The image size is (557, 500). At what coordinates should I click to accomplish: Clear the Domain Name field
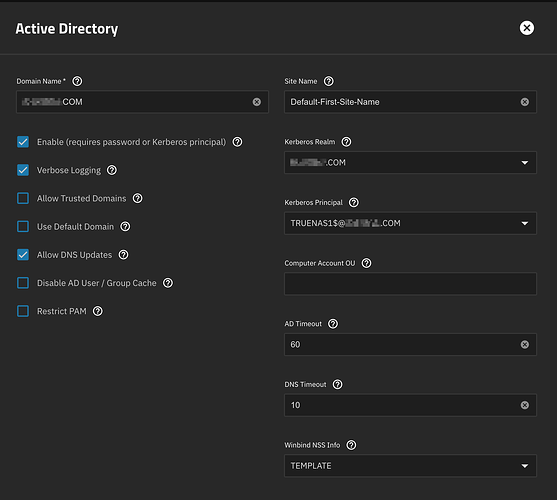[257, 102]
